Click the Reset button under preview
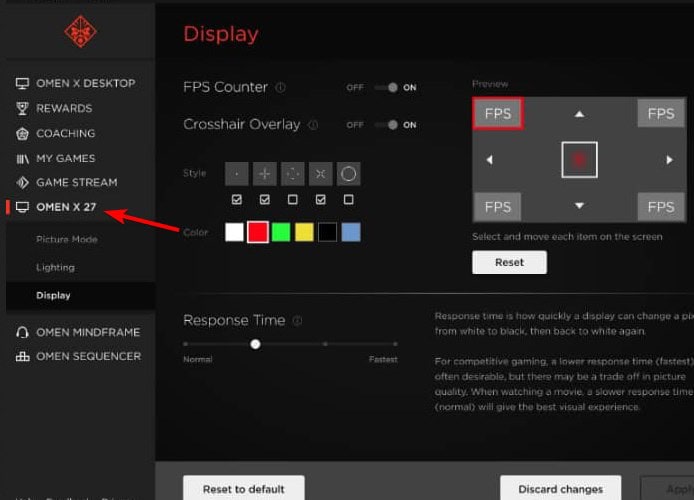 tap(509, 262)
